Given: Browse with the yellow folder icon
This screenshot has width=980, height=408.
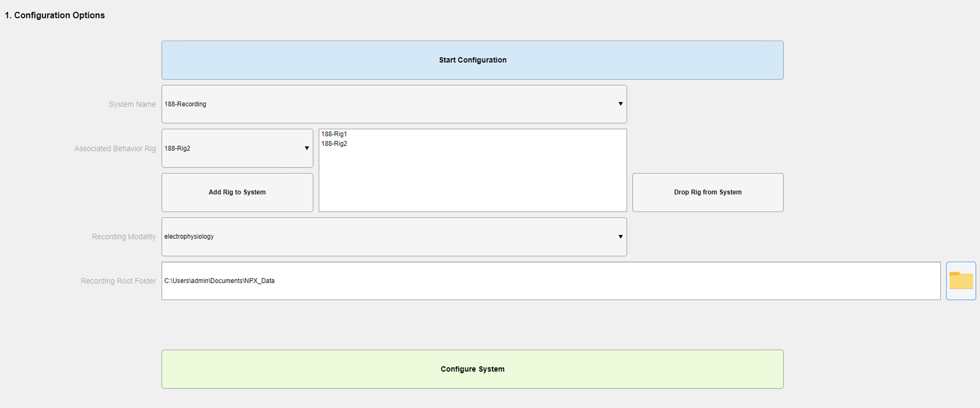Looking at the screenshot, I should (x=960, y=281).
